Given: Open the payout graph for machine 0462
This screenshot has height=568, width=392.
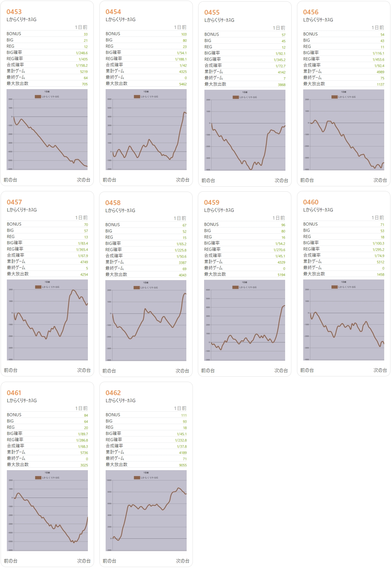Looking at the screenshot, I should 146,511.
